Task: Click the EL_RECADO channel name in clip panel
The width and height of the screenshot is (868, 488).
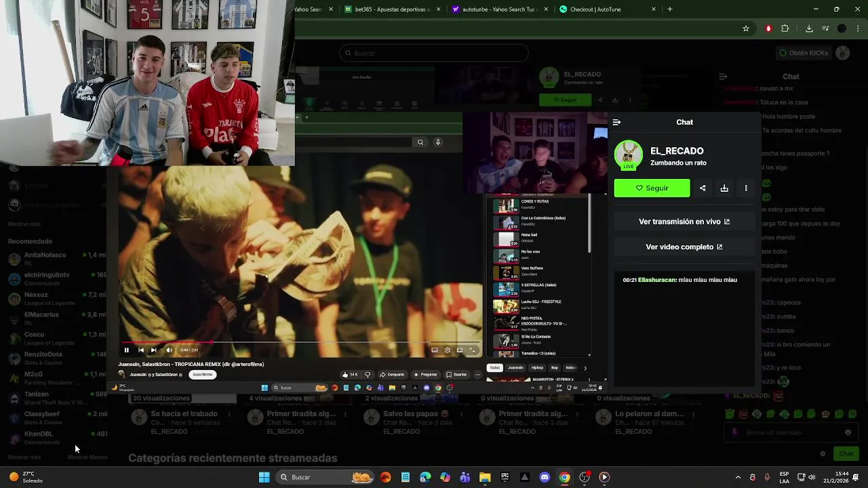Action: pyautogui.click(x=677, y=151)
